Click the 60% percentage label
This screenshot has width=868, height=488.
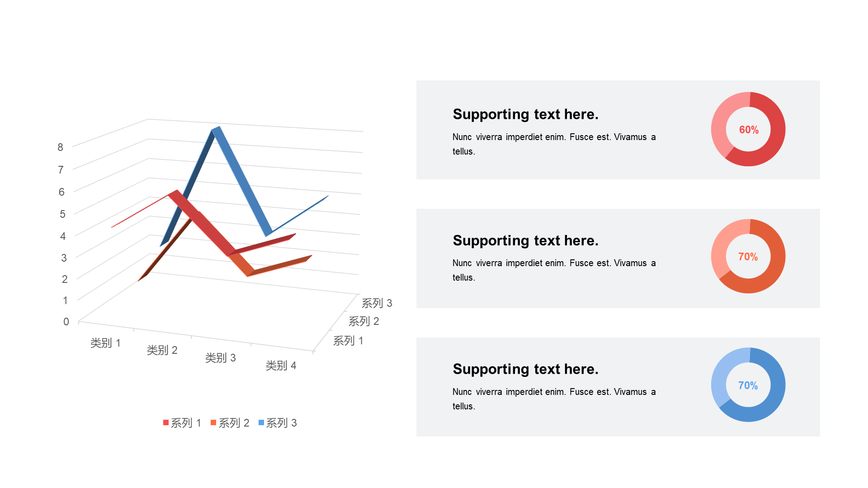tap(749, 130)
